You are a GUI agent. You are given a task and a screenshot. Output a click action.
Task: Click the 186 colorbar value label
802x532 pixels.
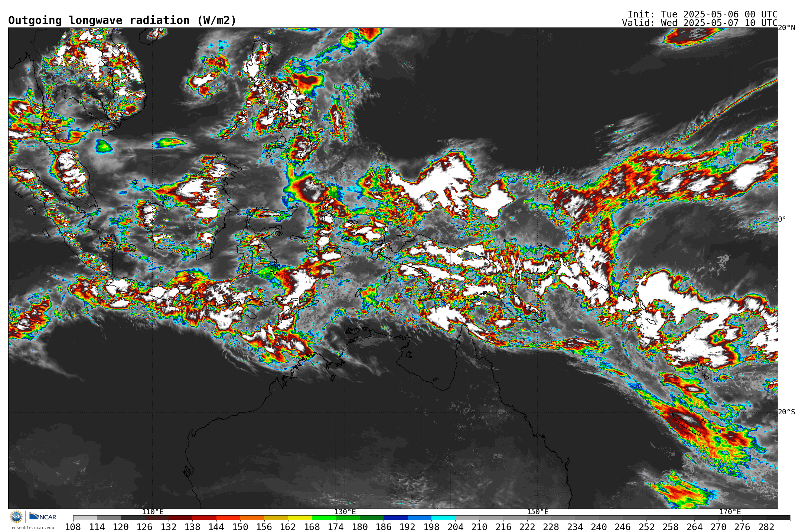(x=384, y=527)
